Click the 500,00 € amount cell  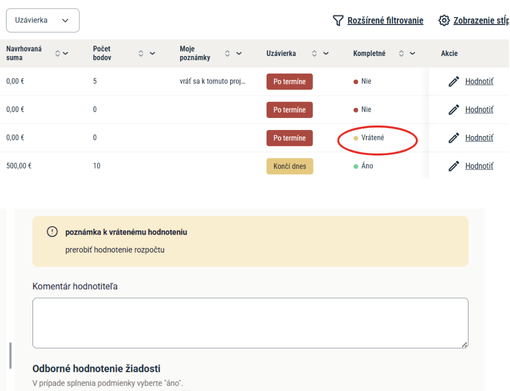[19, 166]
